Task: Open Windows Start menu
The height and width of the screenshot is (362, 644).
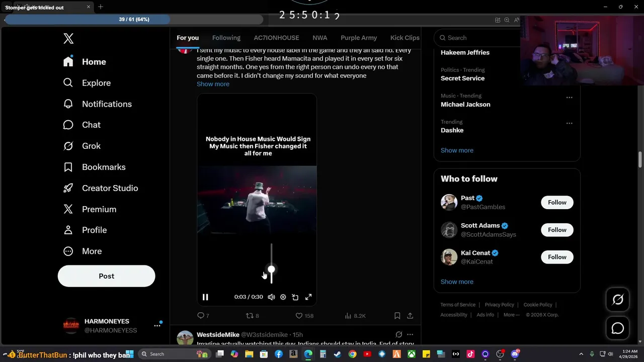Action: coord(129,354)
